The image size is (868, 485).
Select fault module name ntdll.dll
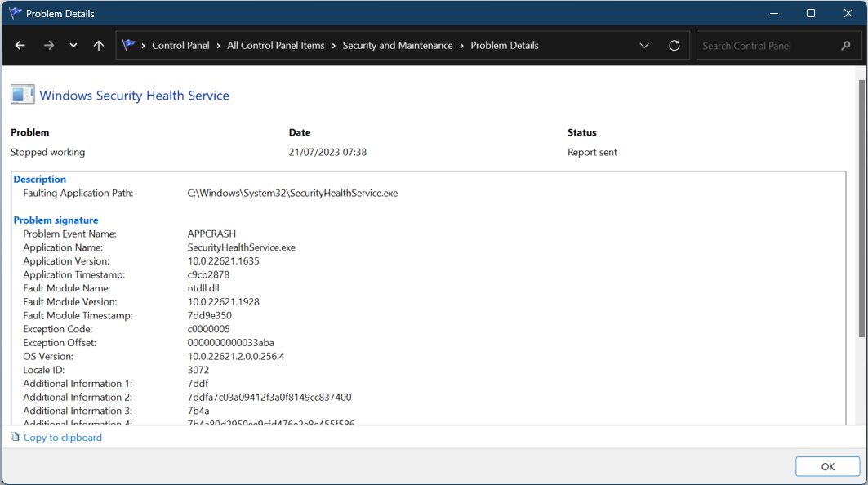click(x=203, y=288)
